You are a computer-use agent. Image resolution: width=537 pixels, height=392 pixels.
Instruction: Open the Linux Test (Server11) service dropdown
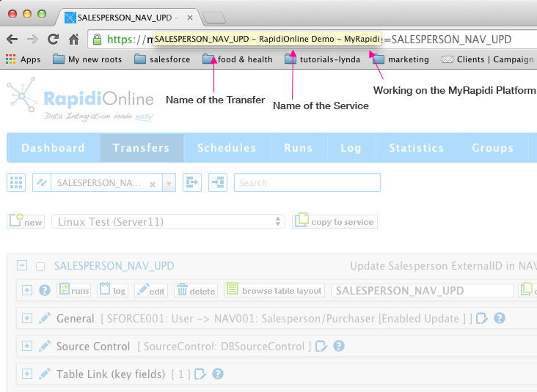coord(168,222)
